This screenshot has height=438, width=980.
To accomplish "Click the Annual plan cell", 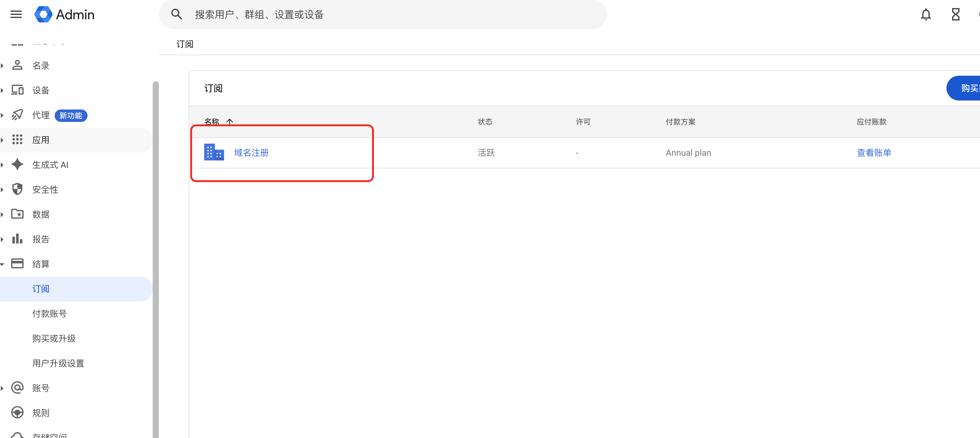I will tap(688, 153).
